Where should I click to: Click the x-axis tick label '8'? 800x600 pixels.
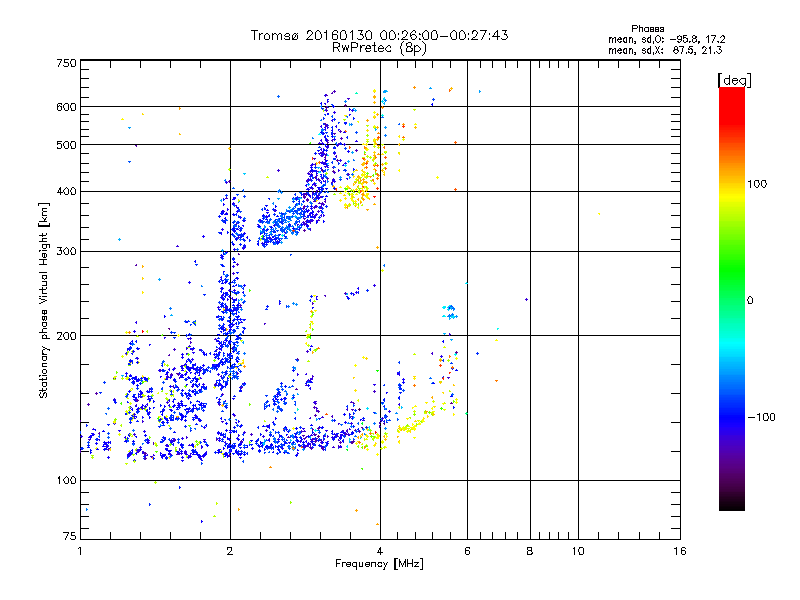click(530, 551)
